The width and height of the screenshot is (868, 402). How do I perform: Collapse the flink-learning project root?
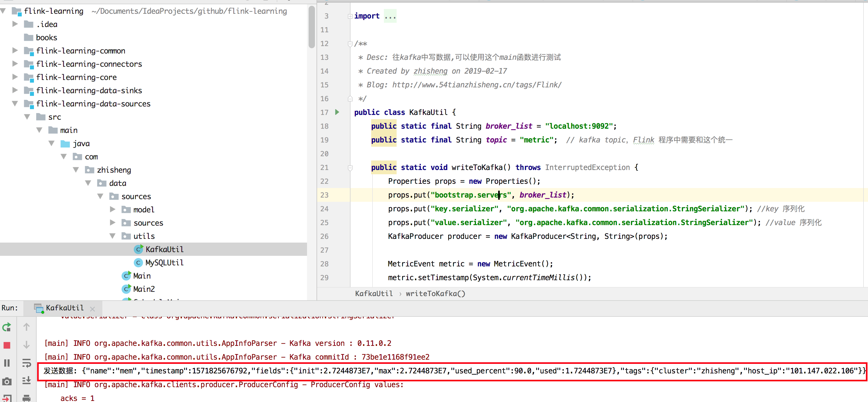[3, 11]
